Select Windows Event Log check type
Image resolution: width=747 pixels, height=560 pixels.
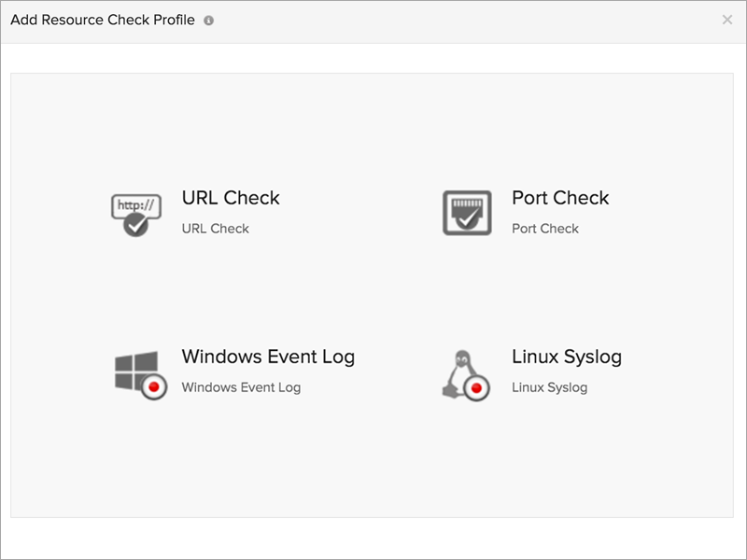(x=269, y=357)
